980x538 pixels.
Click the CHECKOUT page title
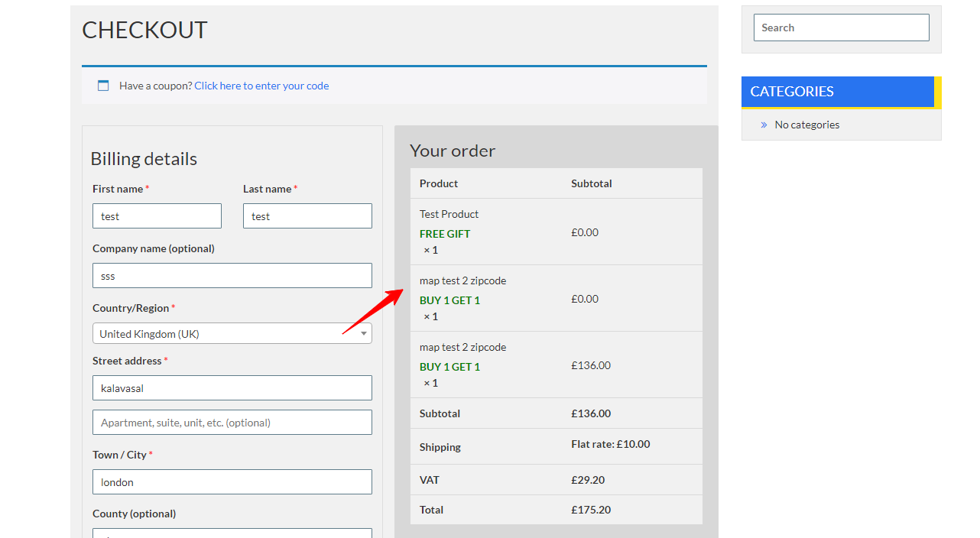click(144, 30)
